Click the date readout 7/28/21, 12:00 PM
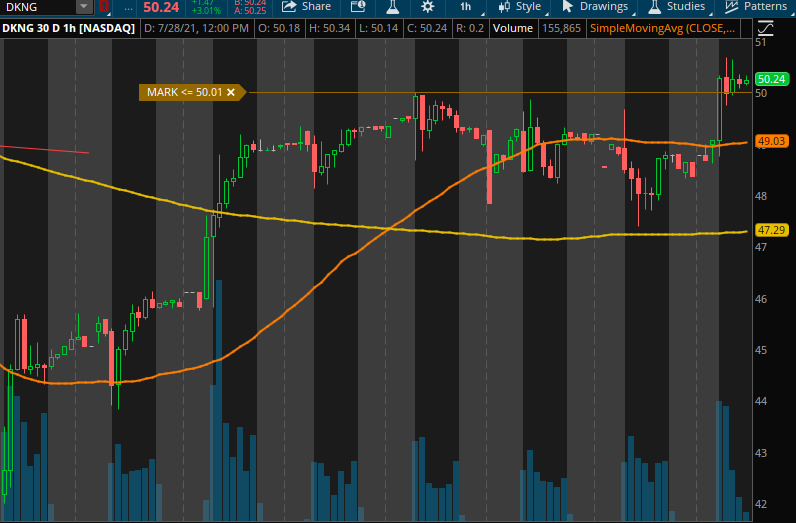This screenshot has height=523, width=796. click(196, 28)
